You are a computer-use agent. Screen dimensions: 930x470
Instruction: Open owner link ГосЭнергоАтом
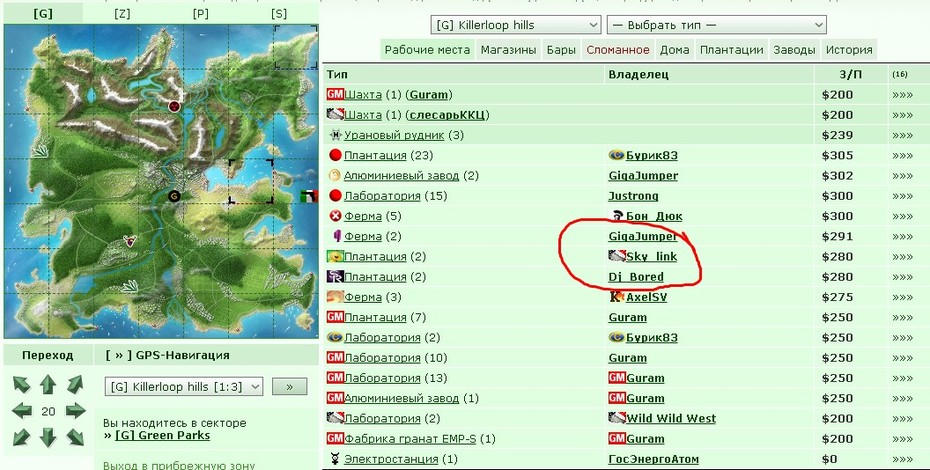(x=654, y=459)
